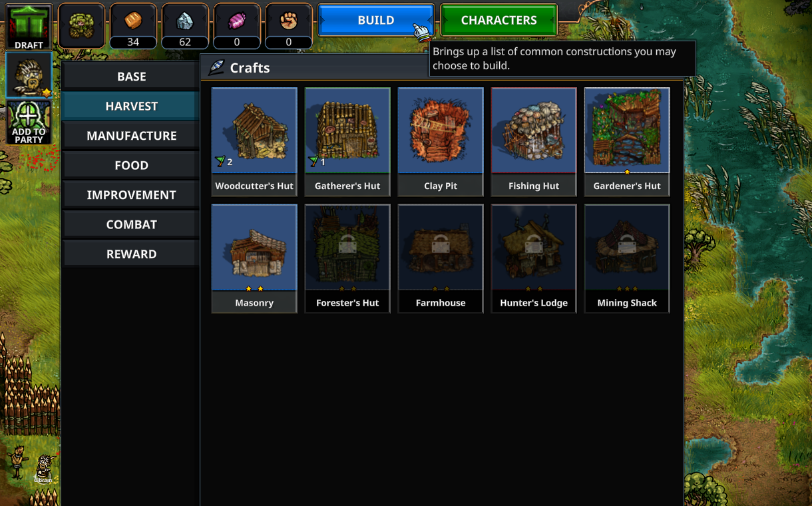Click Add to Party icon

(x=29, y=123)
